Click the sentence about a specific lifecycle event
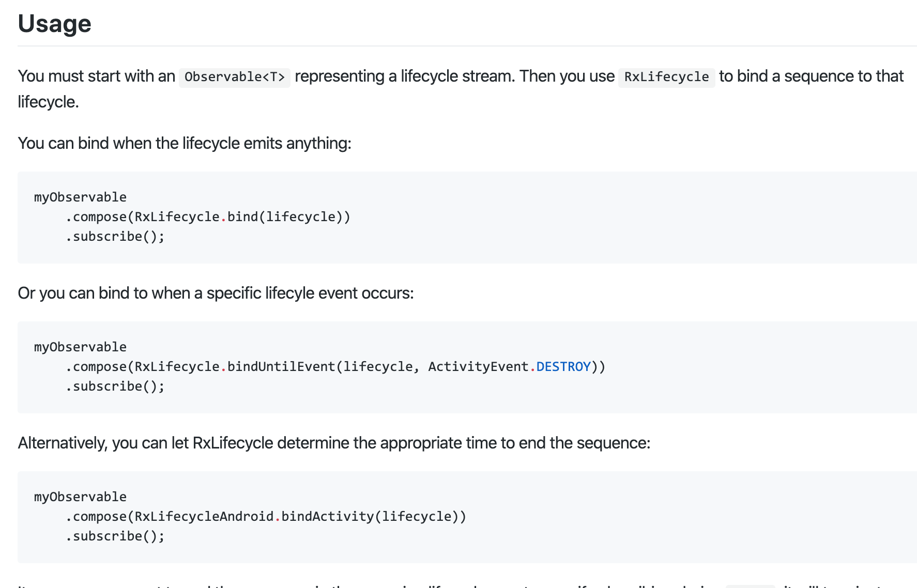The width and height of the screenshot is (917, 588). coord(216,293)
